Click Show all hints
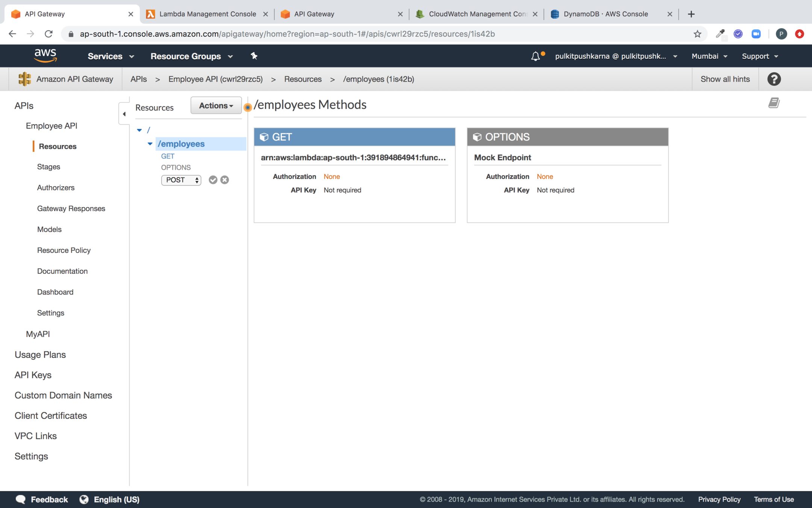Image resolution: width=812 pixels, height=508 pixels. (725, 79)
